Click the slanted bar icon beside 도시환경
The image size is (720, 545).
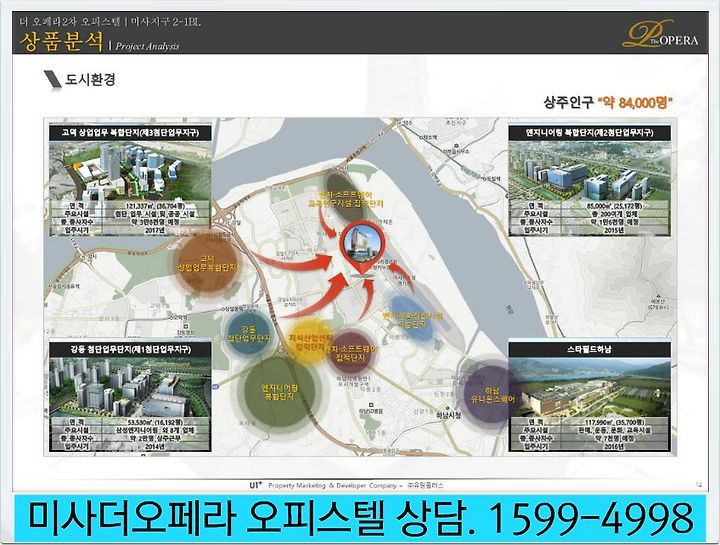tap(53, 81)
